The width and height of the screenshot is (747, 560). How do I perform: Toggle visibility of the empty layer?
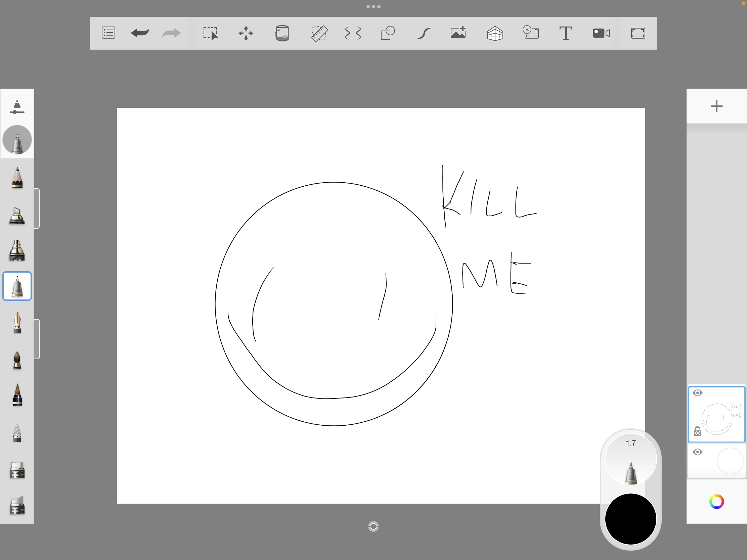[698, 452]
